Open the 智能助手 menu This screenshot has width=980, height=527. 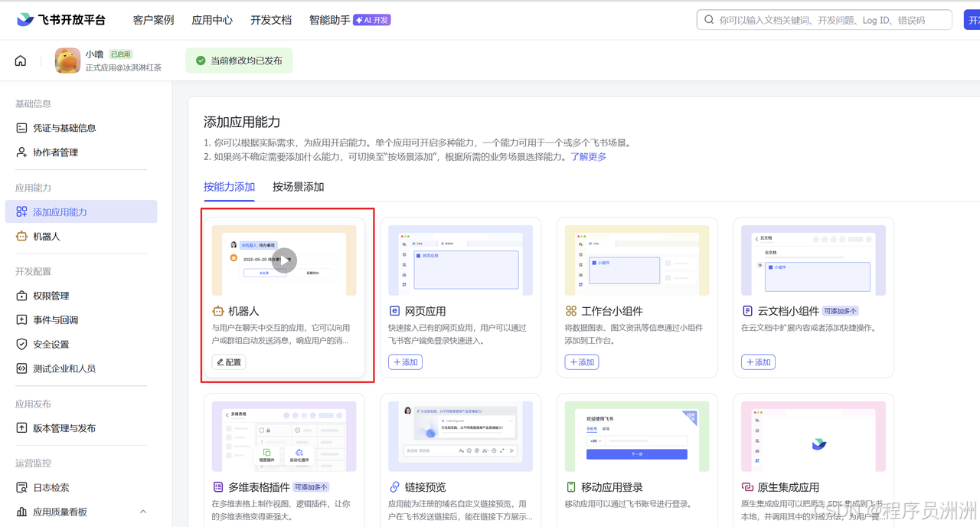(329, 20)
